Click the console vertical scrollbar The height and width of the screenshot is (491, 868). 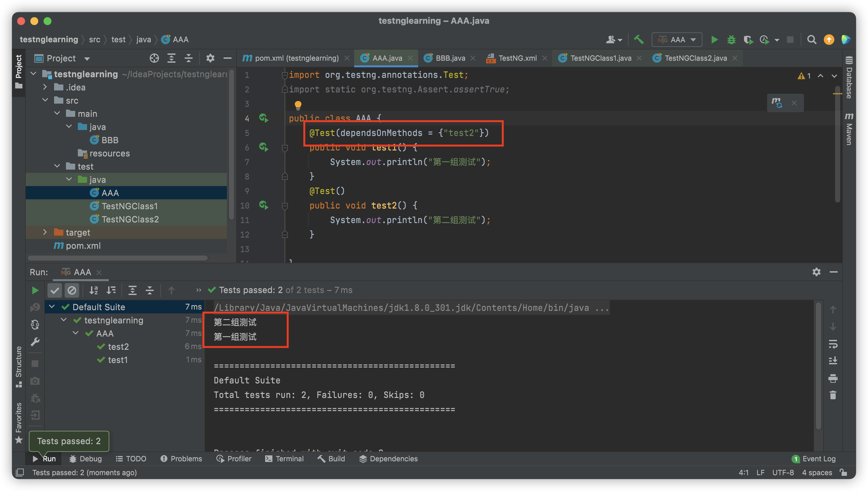818,366
